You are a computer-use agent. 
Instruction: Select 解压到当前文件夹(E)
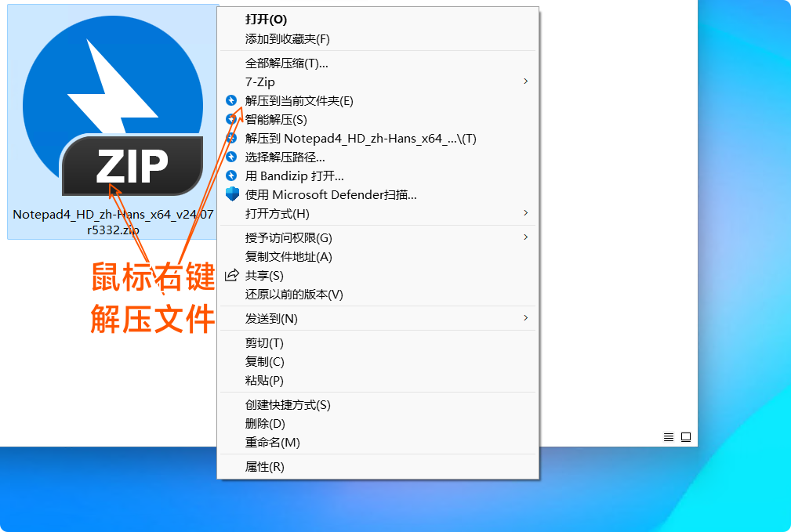click(x=378, y=101)
